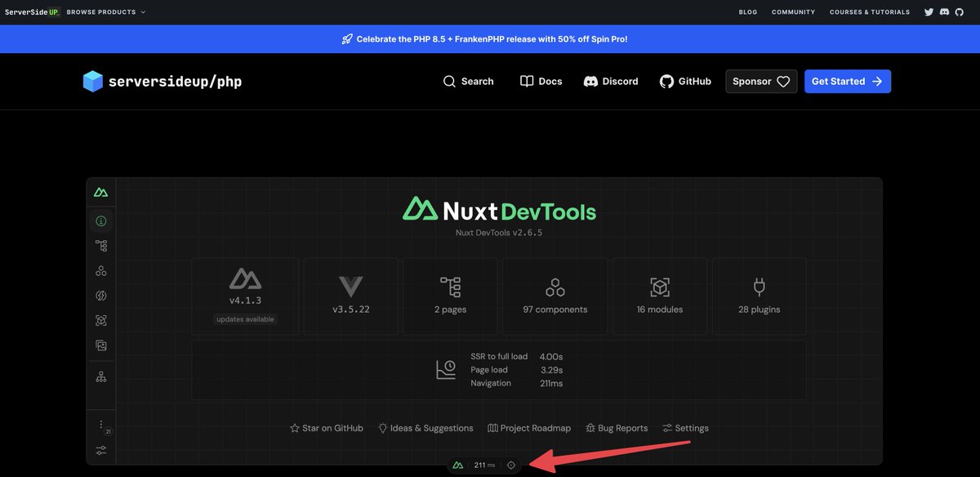Click the Get Started button
Viewport: 980px width, 477px height.
click(x=847, y=82)
